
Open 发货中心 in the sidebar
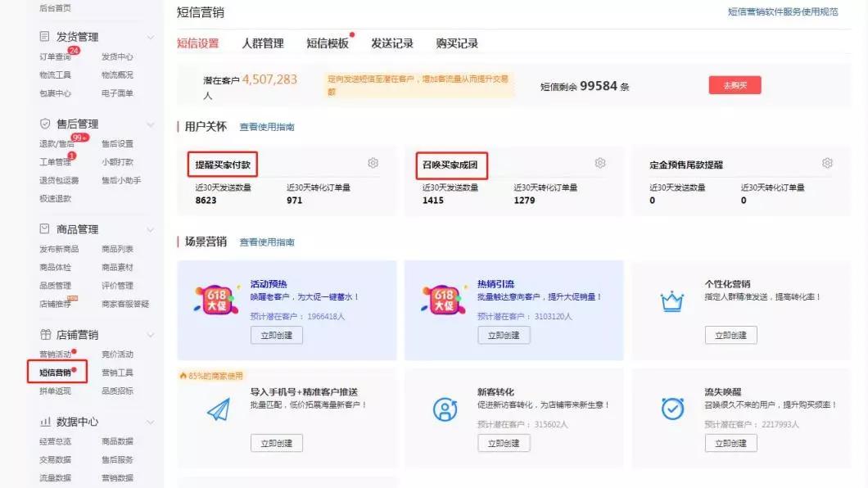[117, 56]
